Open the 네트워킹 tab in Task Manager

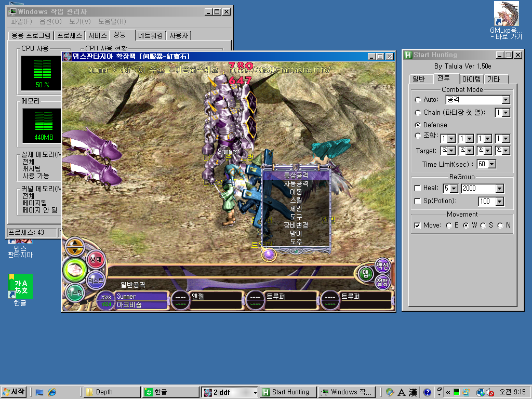click(x=151, y=36)
